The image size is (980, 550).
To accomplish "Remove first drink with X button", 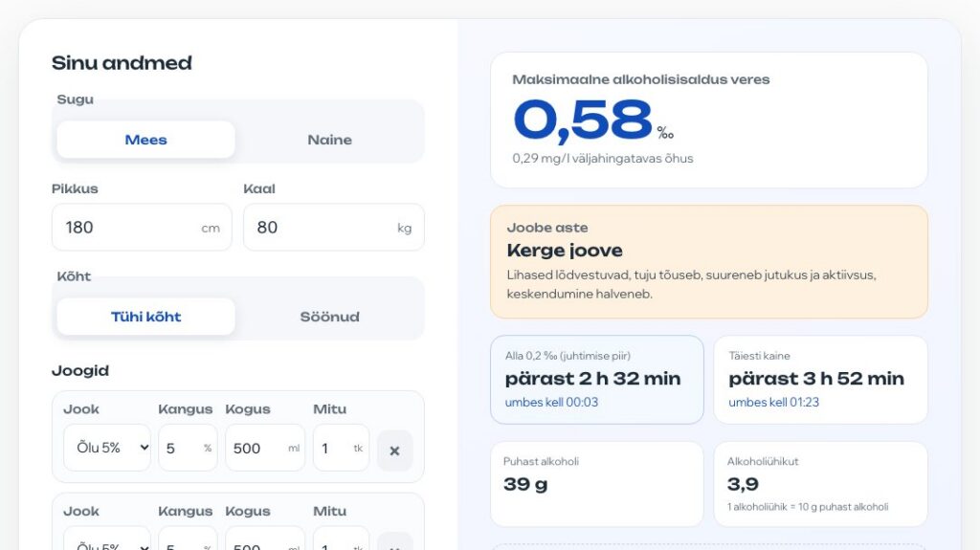I will coord(394,450).
